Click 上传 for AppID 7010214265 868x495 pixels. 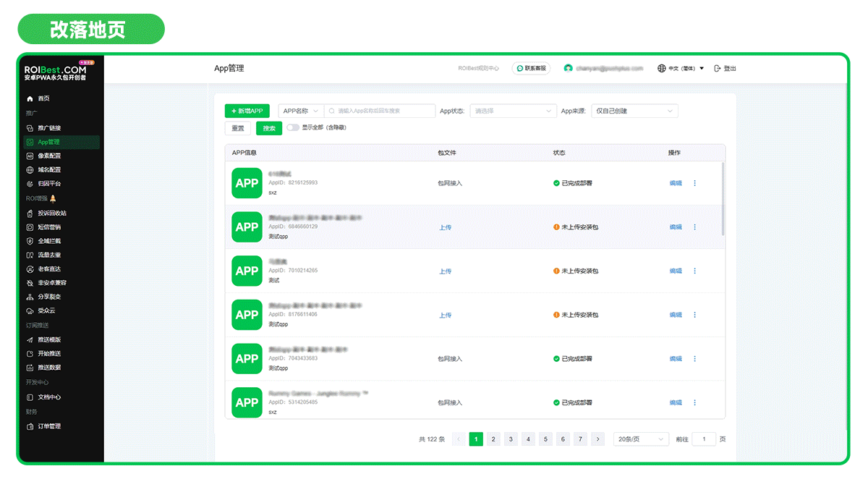[x=445, y=271]
